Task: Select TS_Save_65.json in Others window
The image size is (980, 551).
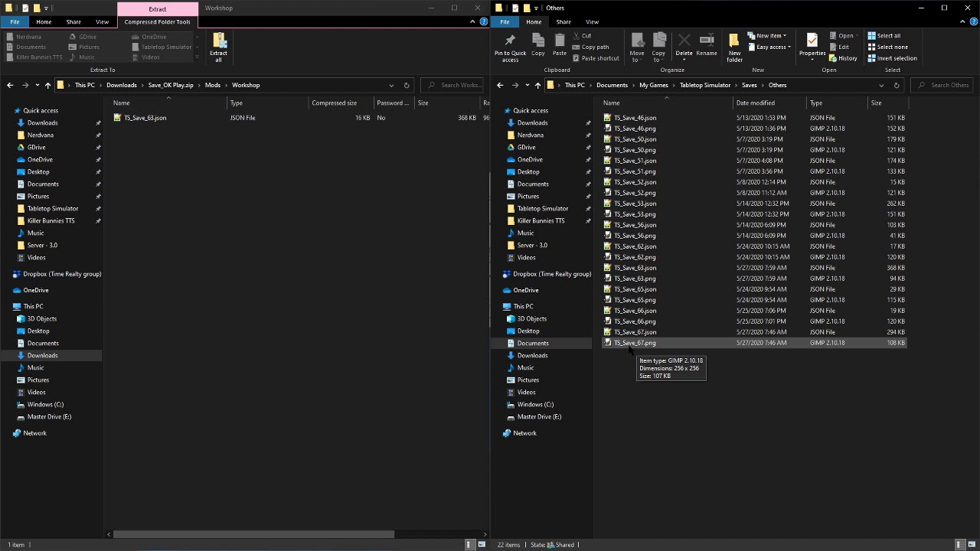Action: point(635,289)
